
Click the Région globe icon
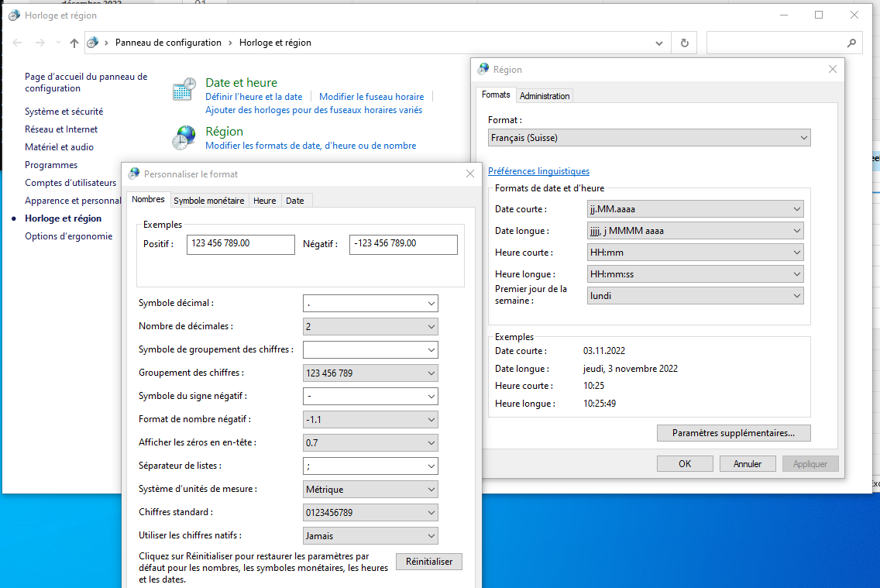pos(184,138)
